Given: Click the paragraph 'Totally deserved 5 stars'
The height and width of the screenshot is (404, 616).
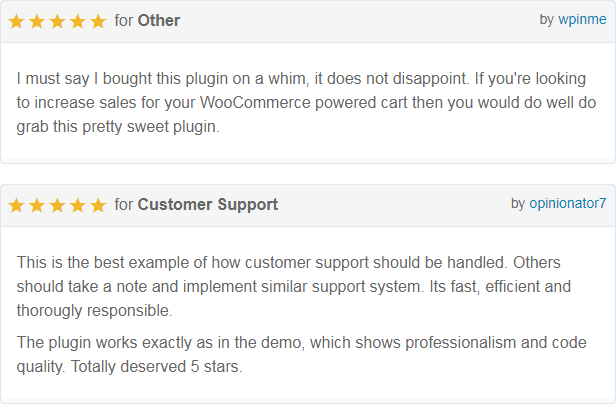Looking at the screenshot, I should (301, 354).
